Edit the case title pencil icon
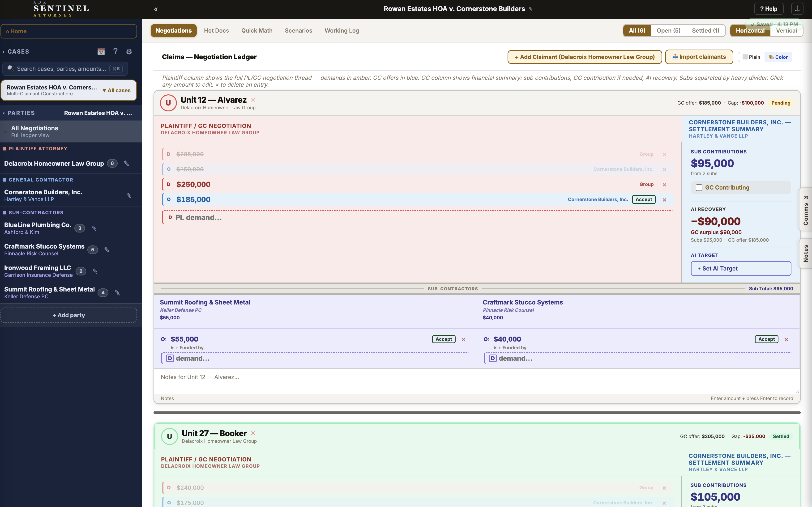This screenshot has width=812, height=507. coord(530,9)
